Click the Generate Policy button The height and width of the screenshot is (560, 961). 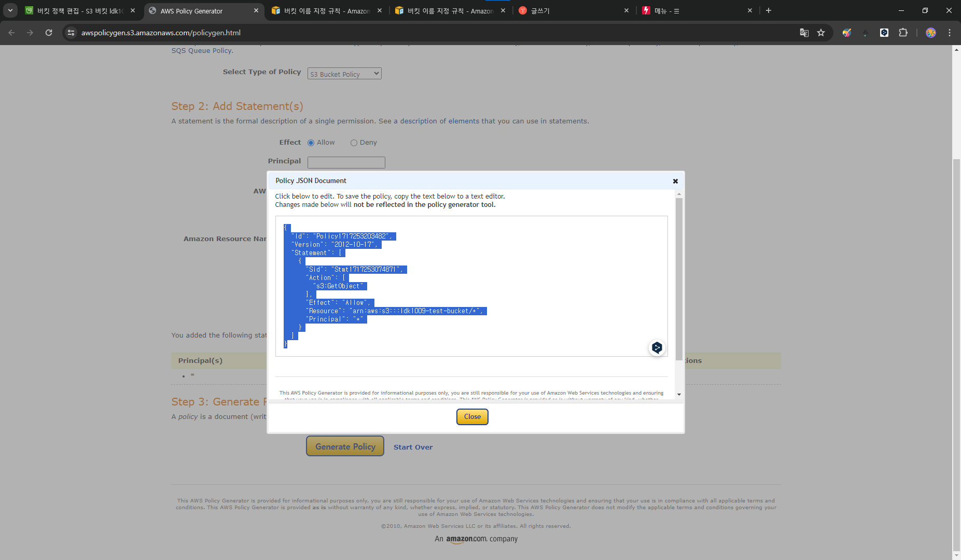345,446
